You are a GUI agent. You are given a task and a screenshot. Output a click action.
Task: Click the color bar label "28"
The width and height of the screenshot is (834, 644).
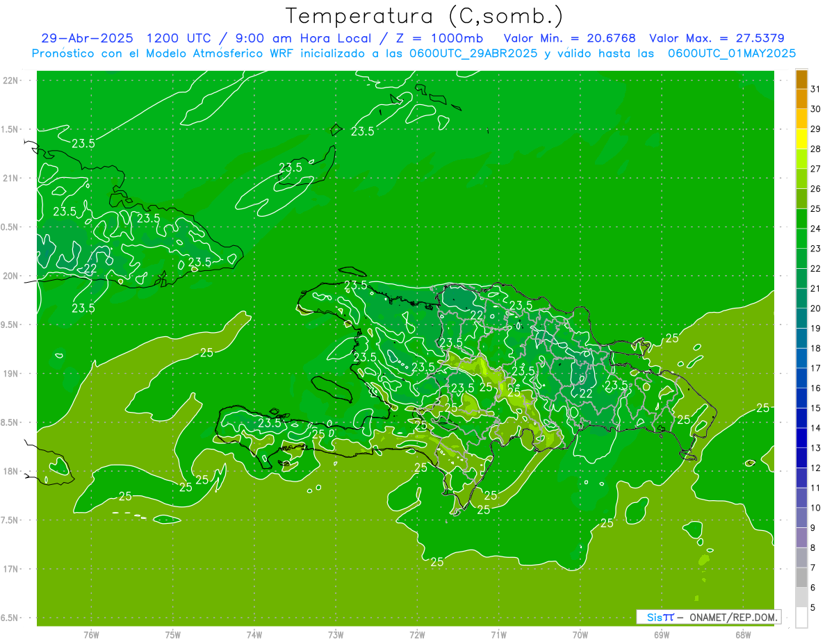[x=815, y=149]
